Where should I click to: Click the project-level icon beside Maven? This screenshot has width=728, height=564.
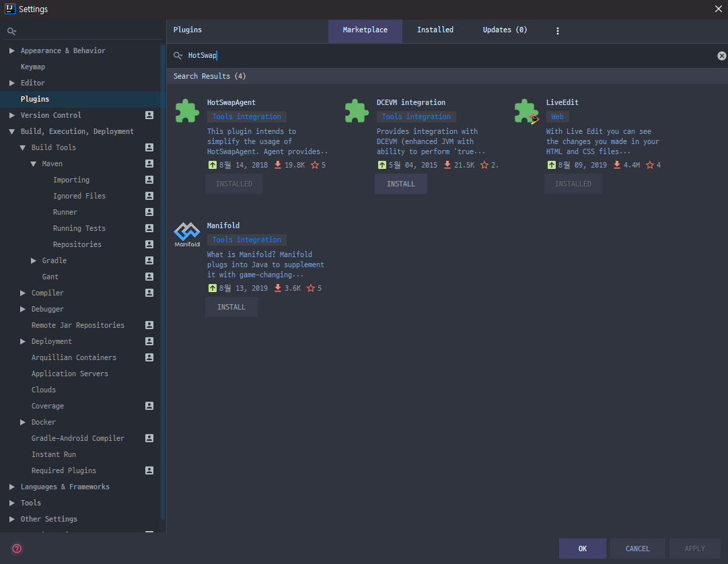click(149, 164)
